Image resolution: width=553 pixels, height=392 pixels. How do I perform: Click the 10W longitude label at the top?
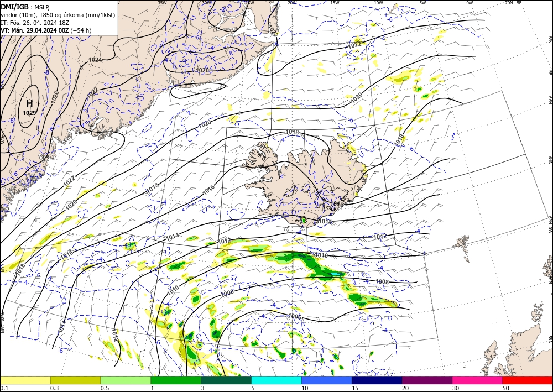[378, 2]
